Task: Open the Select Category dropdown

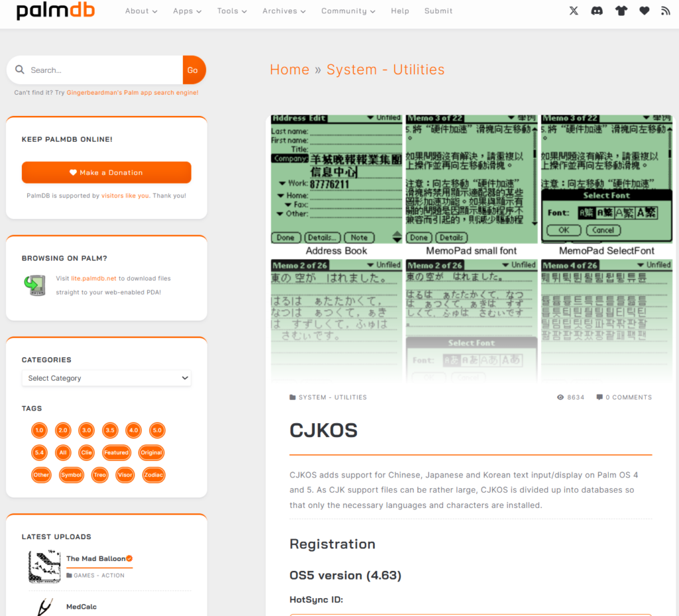Action: click(x=107, y=378)
